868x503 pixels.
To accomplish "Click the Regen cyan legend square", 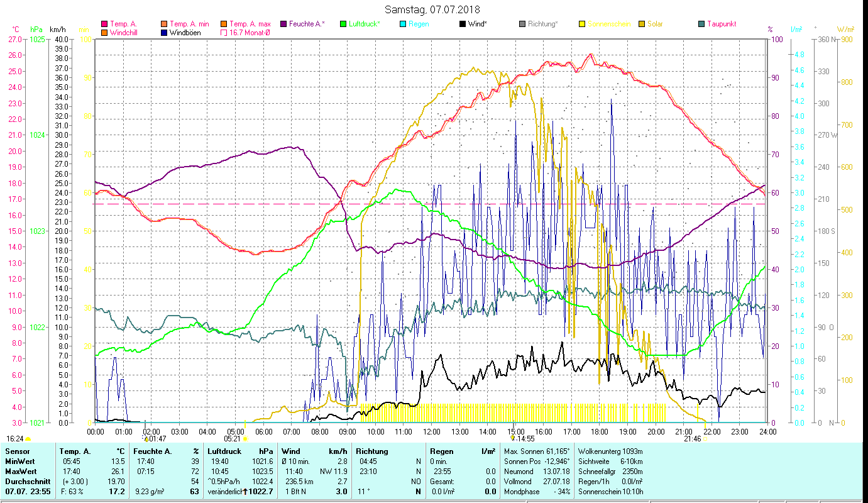I will click(402, 24).
